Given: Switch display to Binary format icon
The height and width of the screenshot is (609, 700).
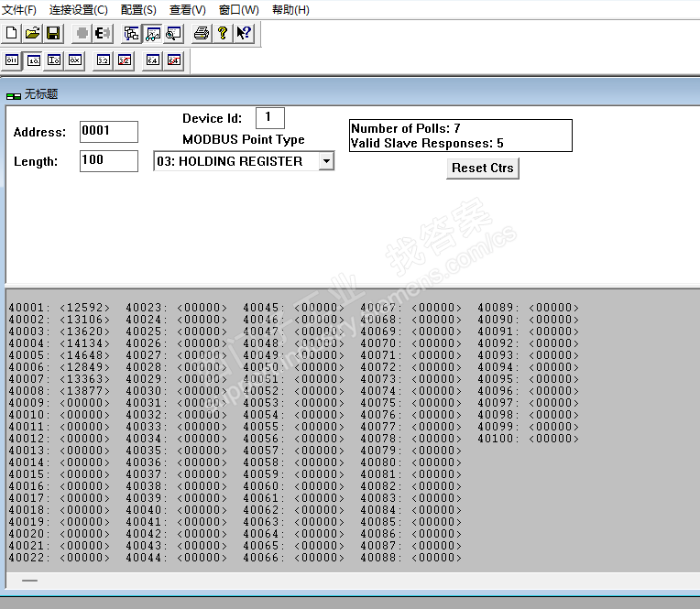Looking at the screenshot, I should 12,60.
